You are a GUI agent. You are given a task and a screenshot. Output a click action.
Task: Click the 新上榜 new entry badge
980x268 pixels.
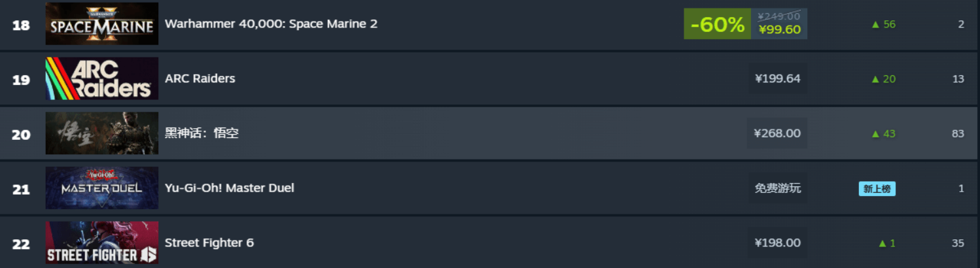(x=877, y=189)
